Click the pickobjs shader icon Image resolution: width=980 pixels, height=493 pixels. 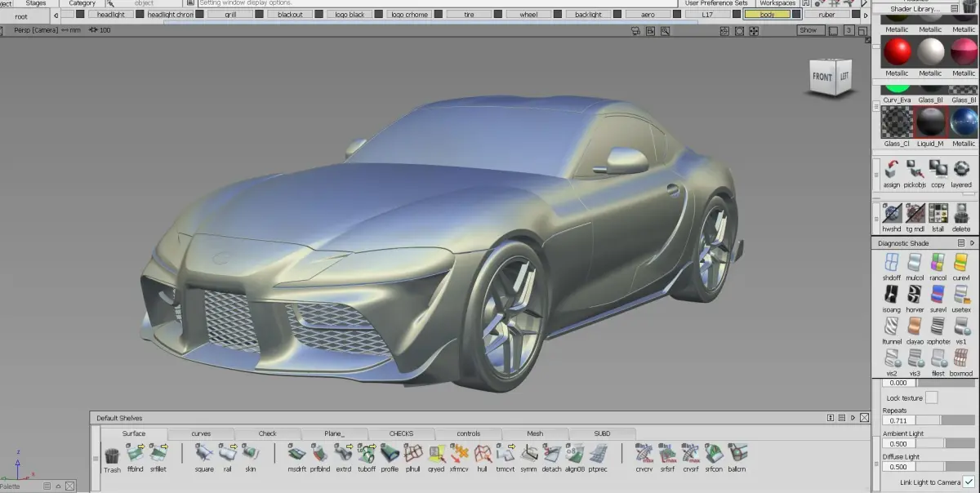[x=915, y=173]
